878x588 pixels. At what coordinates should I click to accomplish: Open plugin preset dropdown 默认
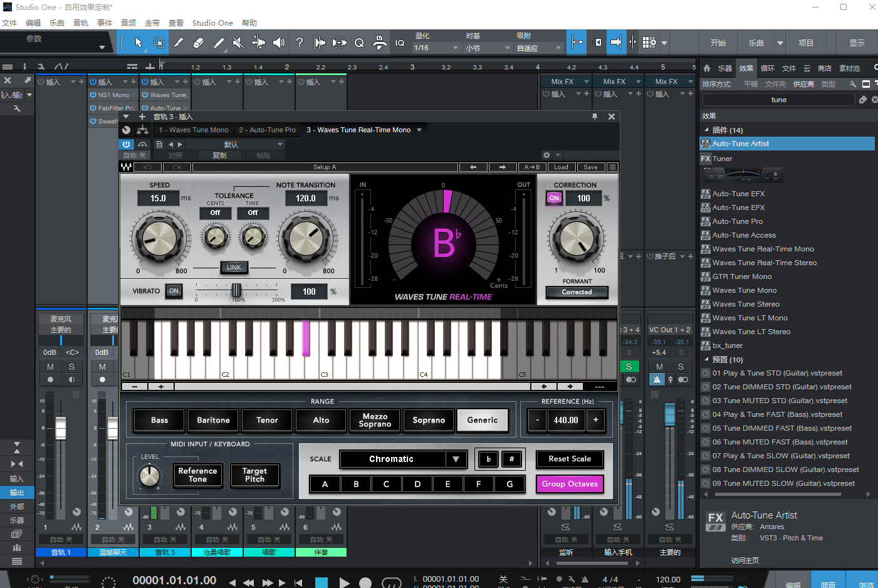[235, 144]
